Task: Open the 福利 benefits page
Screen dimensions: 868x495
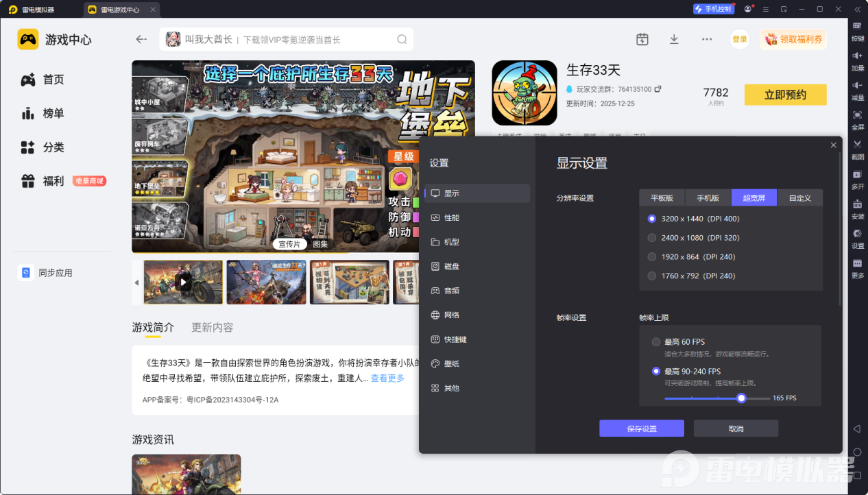Action: click(43, 181)
